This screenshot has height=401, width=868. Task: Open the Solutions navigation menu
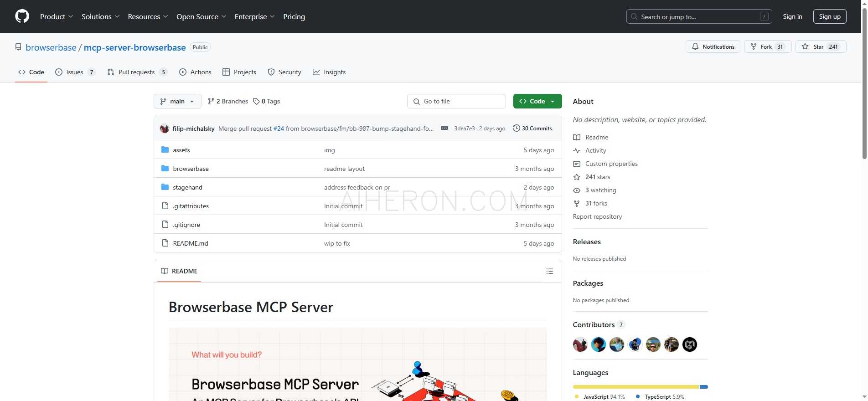click(100, 16)
